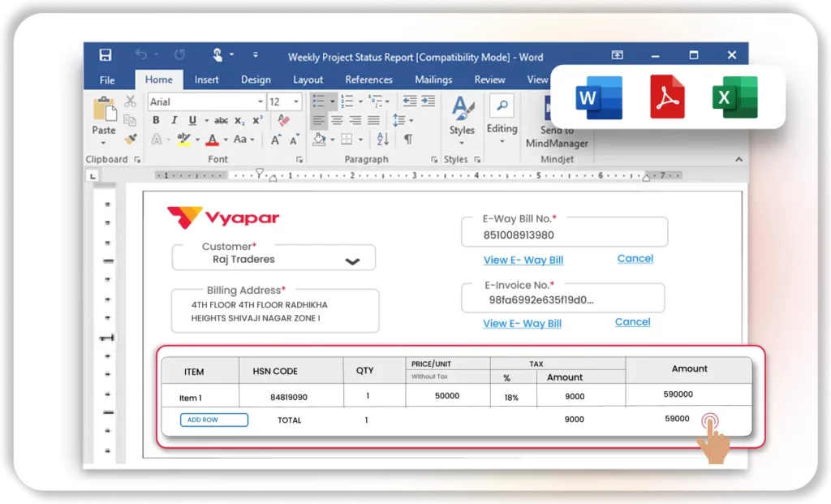Toggle show paragraph marks (pilcrow)
Viewport: 831px width, 504px height.
click(407, 140)
